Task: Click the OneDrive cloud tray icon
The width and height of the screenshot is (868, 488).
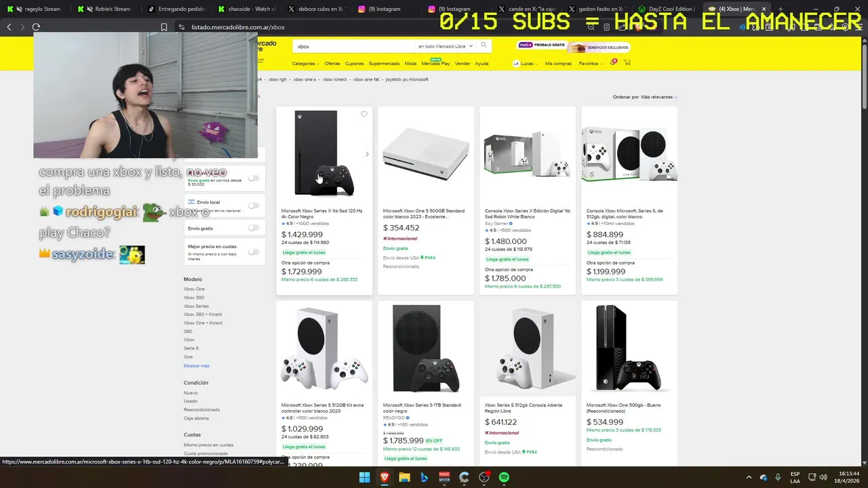Action: tap(764, 477)
